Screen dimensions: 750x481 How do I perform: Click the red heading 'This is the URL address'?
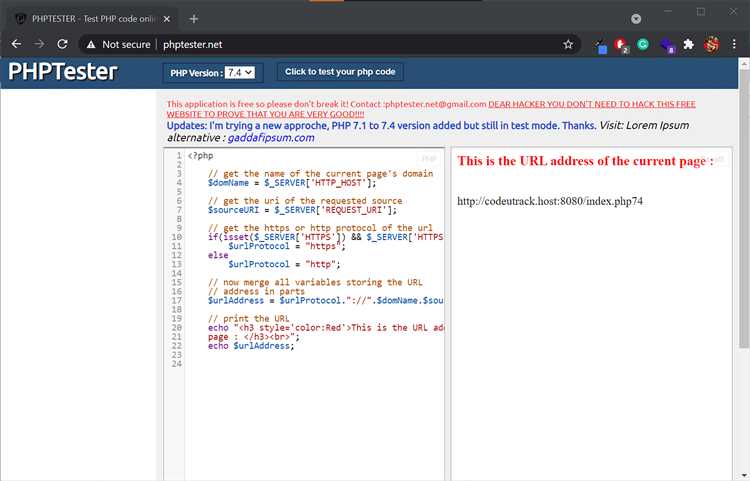coord(585,161)
